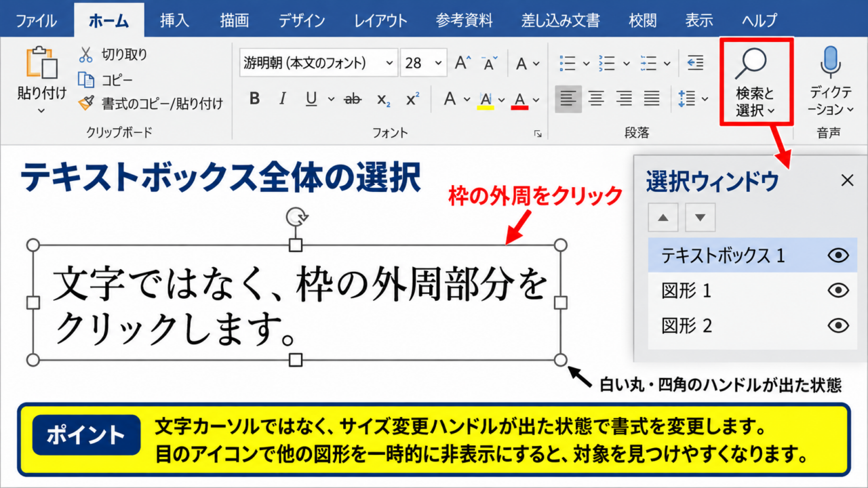Switch to the 校閲 tab
Viewport: 868px width, 488px height.
643,20
